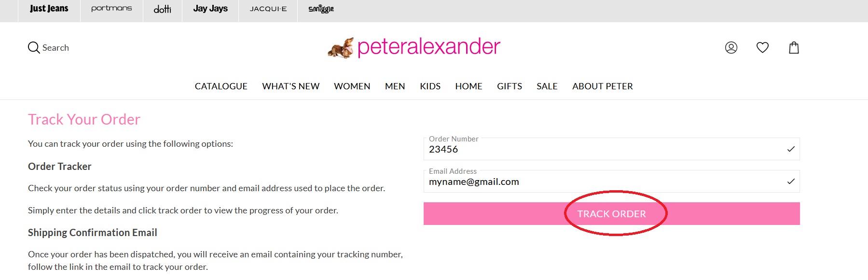This screenshot has width=868, height=280.
Task: Open the Gifts menu
Action: click(x=510, y=86)
